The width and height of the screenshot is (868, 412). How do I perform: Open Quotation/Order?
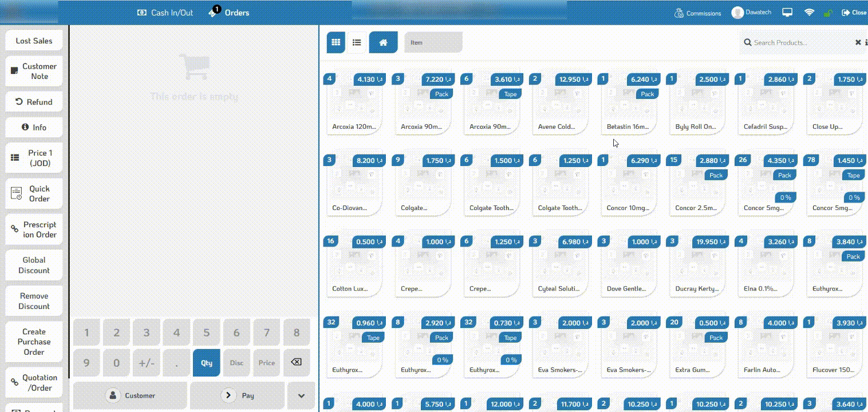click(x=34, y=382)
